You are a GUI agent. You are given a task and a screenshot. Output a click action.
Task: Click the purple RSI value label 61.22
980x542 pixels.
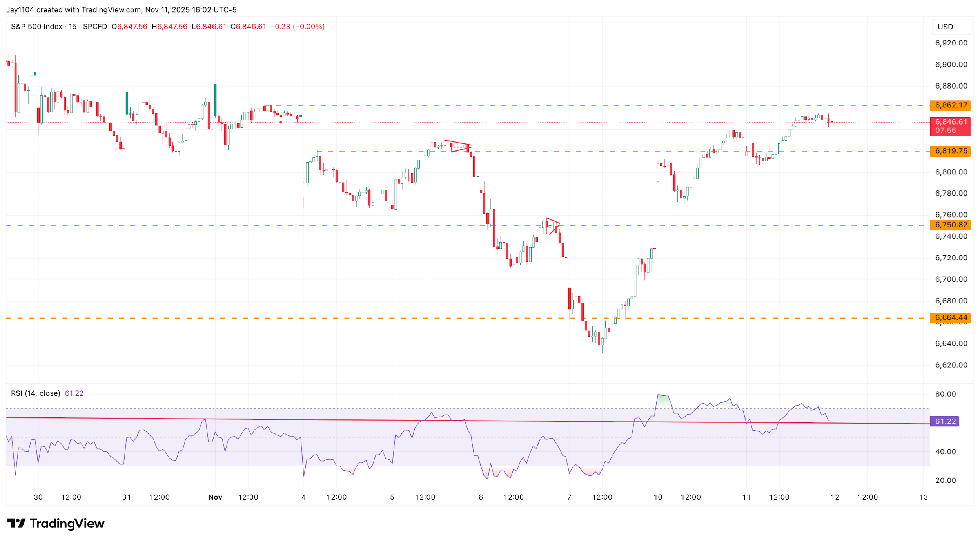click(945, 421)
